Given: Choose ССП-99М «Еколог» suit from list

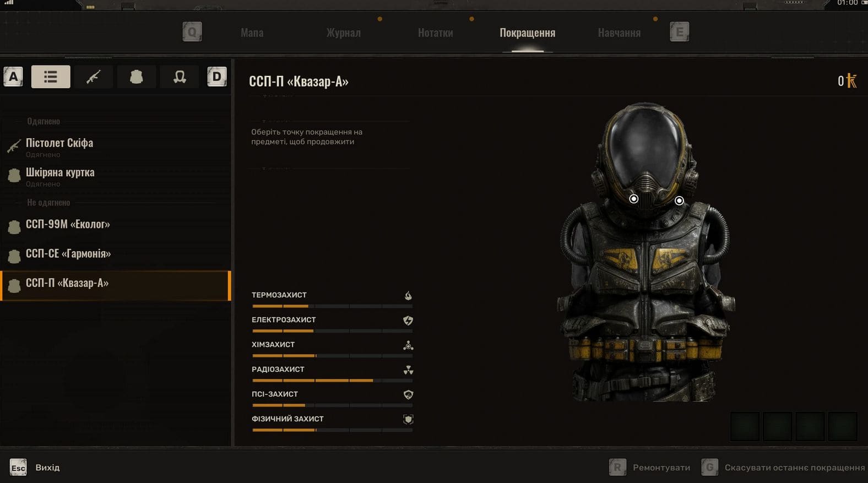Looking at the screenshot, I should coord(68,225).
